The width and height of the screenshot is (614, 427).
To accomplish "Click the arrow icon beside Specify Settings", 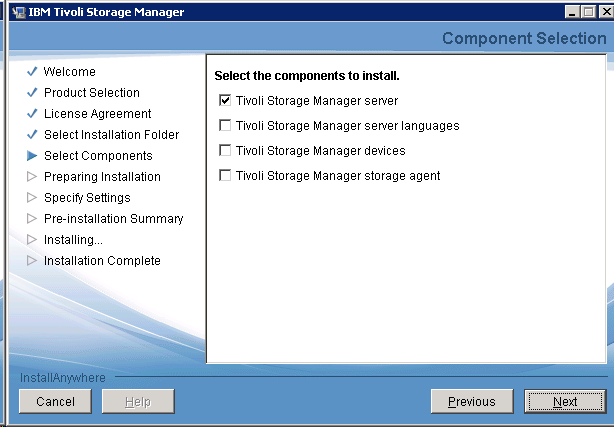I will 32,198.
